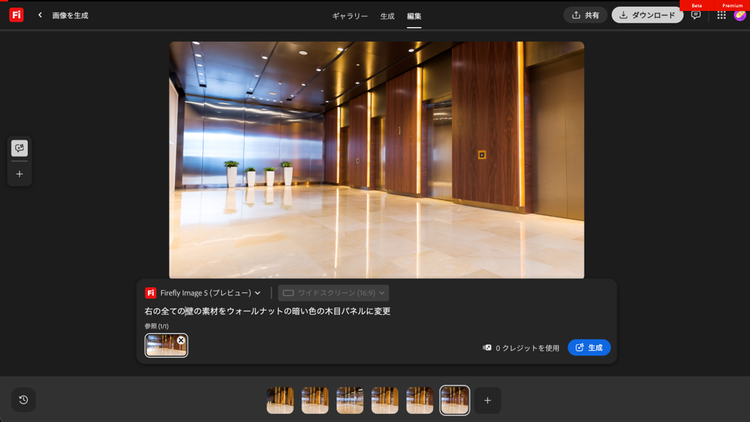This screenshot has width=750, height=422.
Task: Click the Fi icon in the prompt panel
Action: [150, 293]
